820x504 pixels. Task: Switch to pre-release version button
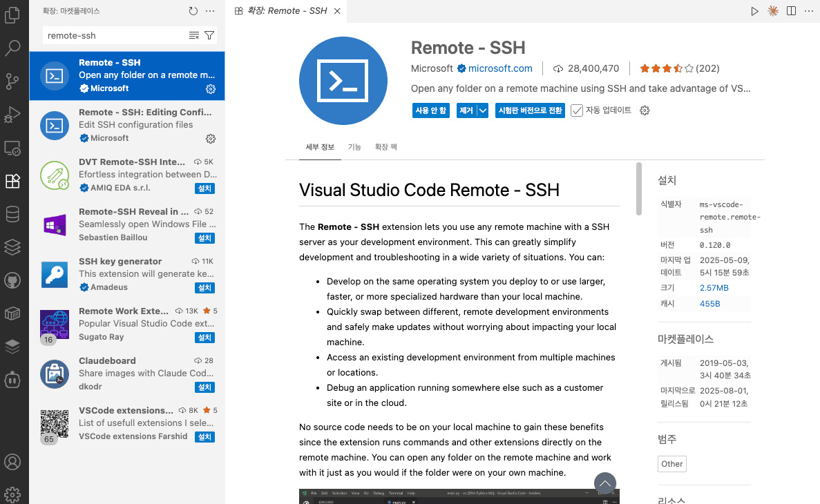coord(530,110)
